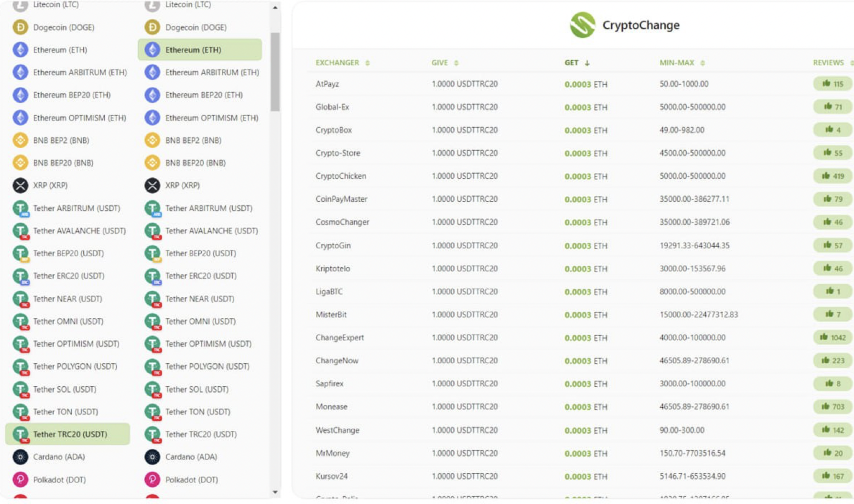Click the Polkadot (DOT) coin icon
Screen dimensions: 854x504
pos(20,479)
